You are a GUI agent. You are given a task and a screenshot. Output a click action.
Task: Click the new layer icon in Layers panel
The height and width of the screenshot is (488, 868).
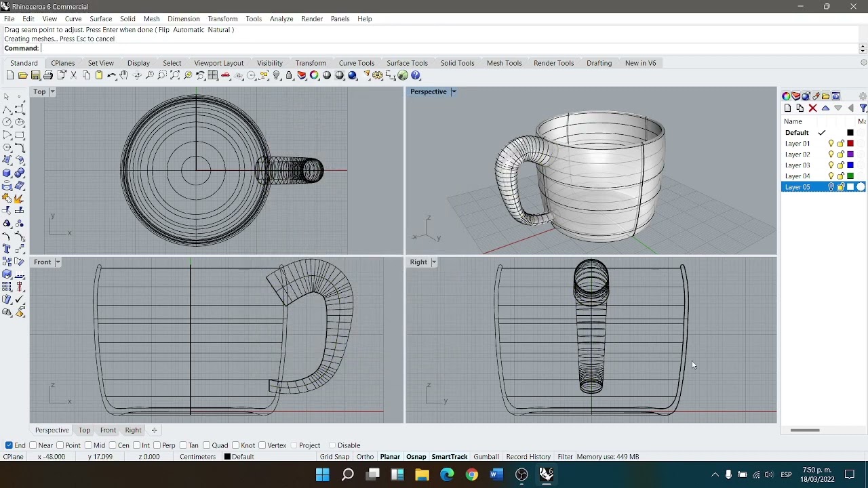coord(787,108)
